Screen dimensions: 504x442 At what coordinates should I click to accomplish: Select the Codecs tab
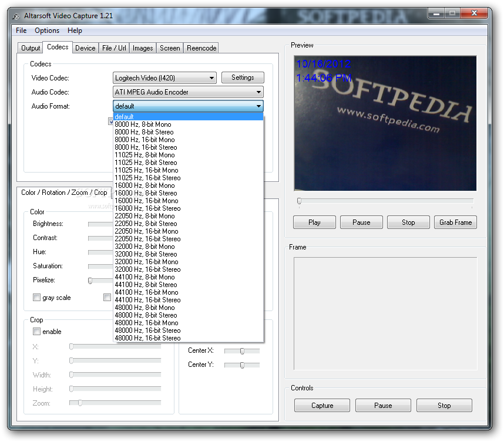point(58,47)
